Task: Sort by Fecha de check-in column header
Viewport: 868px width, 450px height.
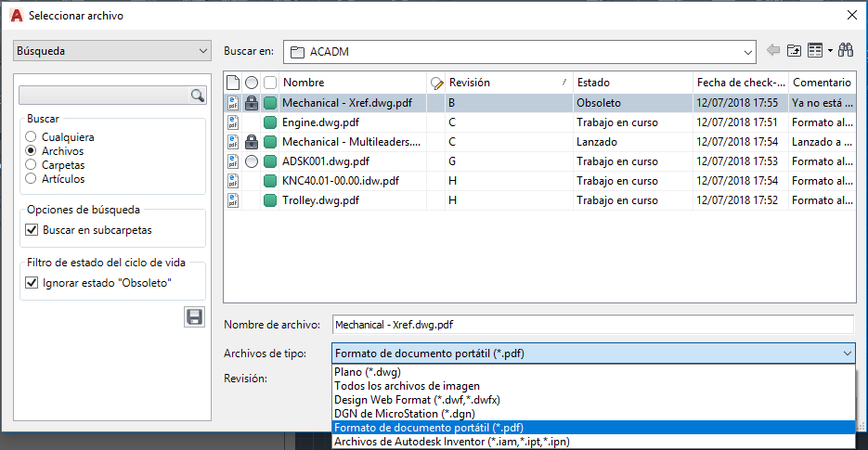Action: (x=741, y=83)
